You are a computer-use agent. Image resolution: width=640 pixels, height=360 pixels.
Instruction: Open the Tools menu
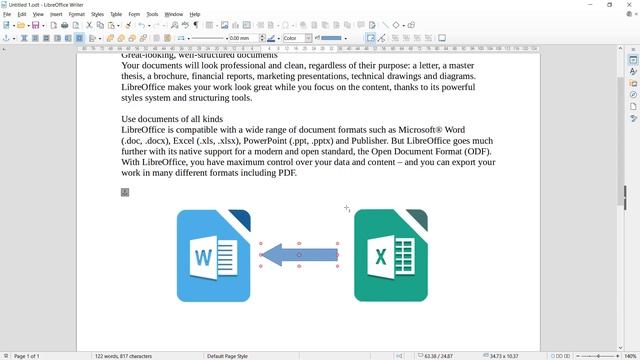152,14
